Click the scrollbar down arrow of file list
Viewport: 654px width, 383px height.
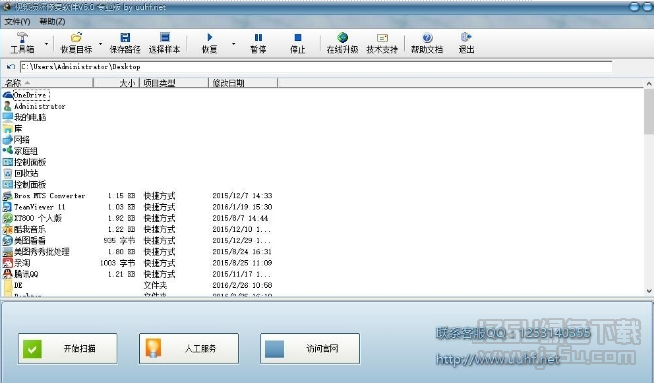649,291
